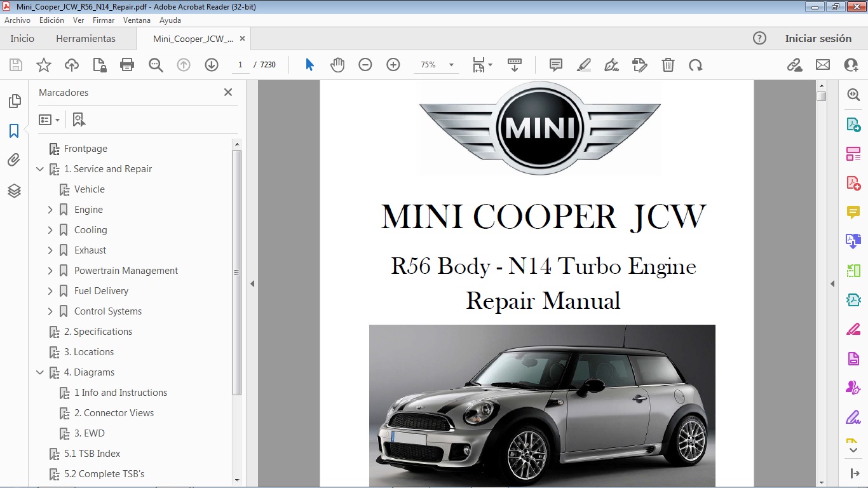Image resolution: width=868 pixels, height=488 pixels.
Task: Select the text Highlight tool
Action: point(583,64)
